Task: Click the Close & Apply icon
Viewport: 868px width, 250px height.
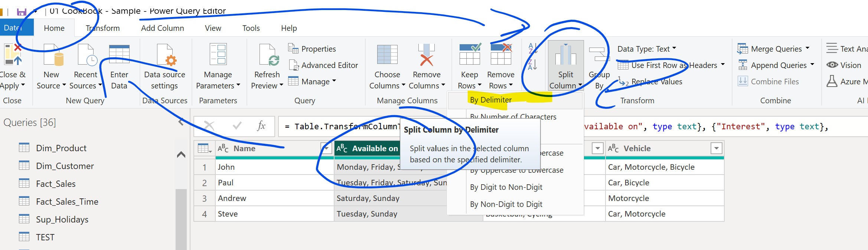Action: (x=13, y=55)
